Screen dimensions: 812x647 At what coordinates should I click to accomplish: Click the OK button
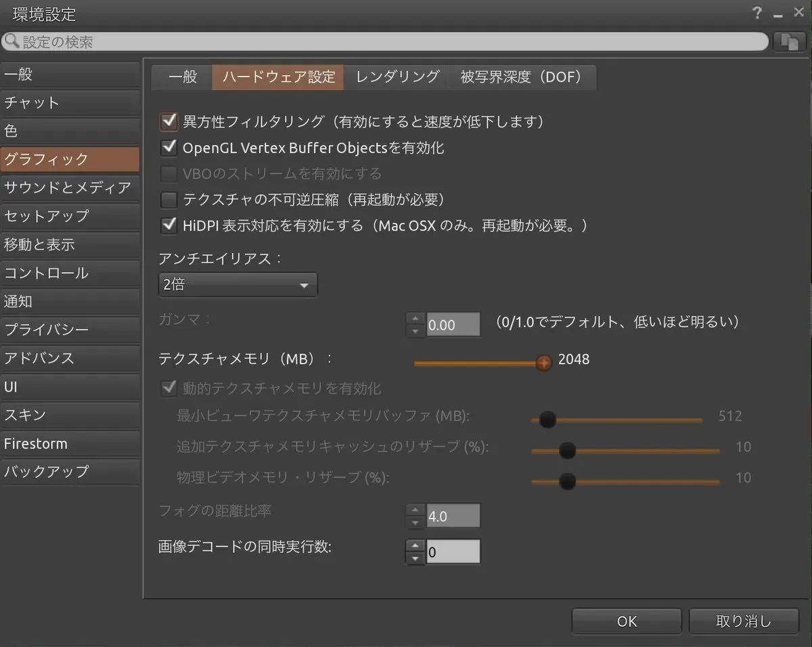point(627,621)
